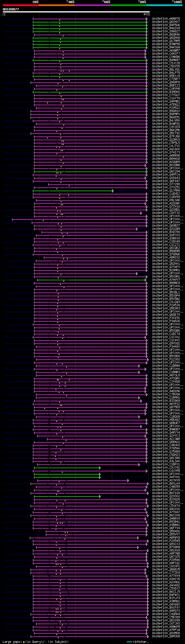Click the UniRef100_Q17MM4 label
Screen dimensions: 185x644
tap(166, 190)
